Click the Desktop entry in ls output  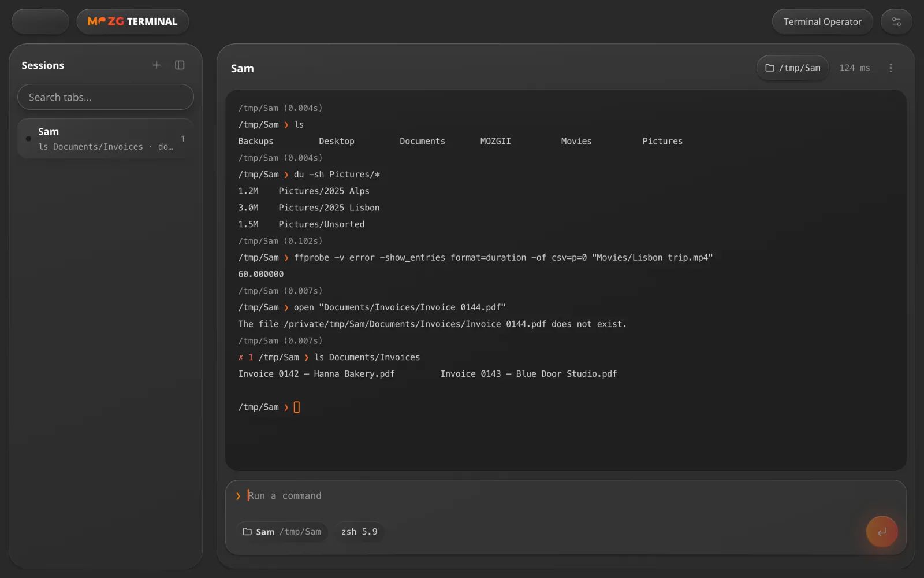[x=337, y=141]
